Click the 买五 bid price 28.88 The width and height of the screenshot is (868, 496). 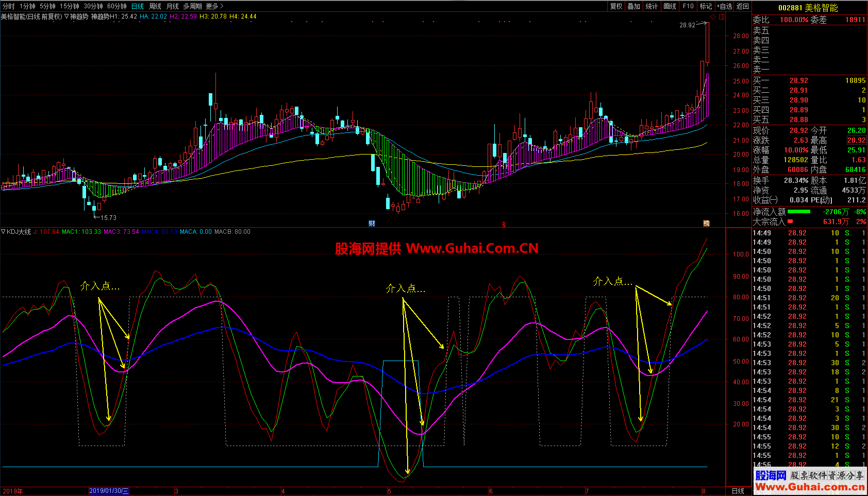799,119
